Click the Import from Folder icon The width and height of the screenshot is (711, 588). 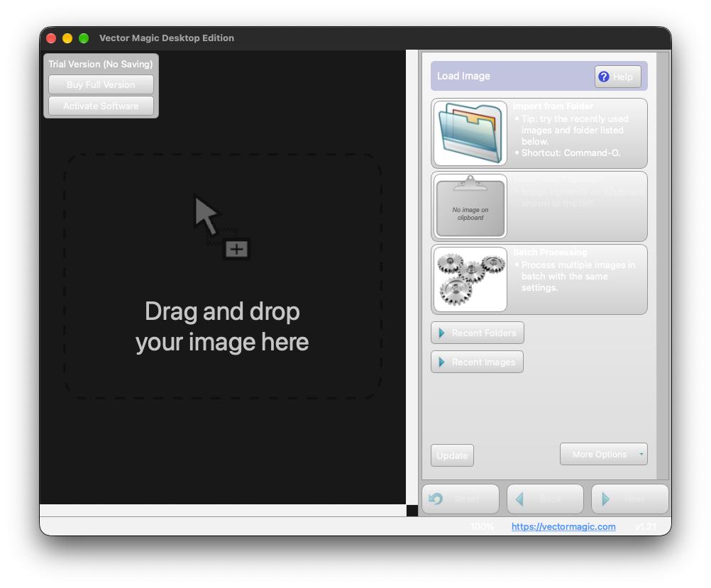point(470,133)
